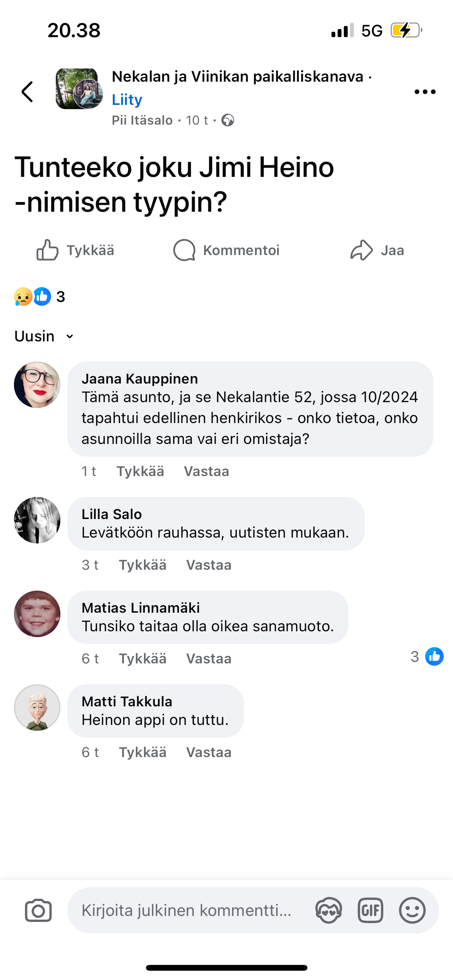This screenshot has height=980, width=453.
Task: Share the post with Jaa
Action: click(377, 250)
